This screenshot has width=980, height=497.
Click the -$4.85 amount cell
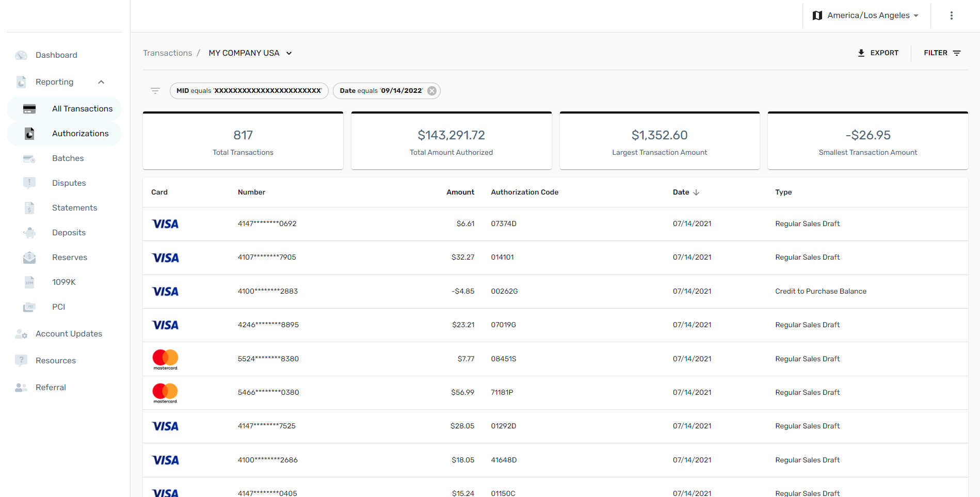[463, 292]
